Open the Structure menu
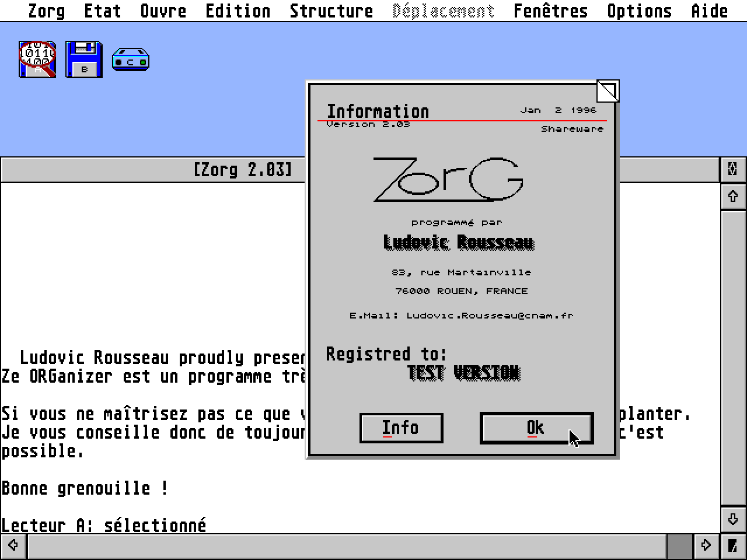Viewport: 747px width, 560px height. [x=331, y=10]
